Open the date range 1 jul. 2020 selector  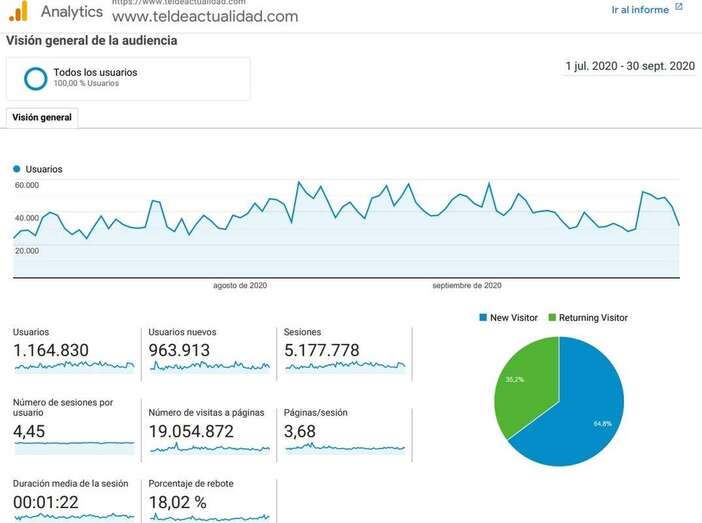629,66
